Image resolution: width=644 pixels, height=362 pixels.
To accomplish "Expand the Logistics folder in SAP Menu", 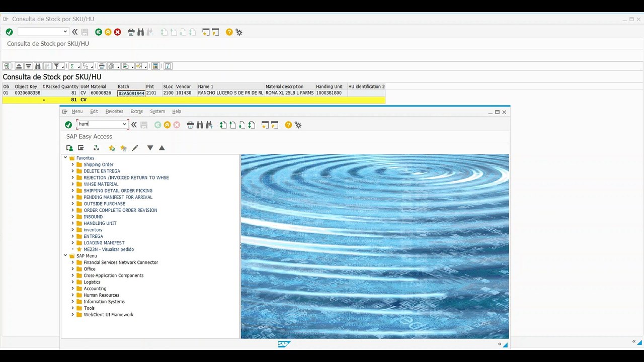I will 72,282.
